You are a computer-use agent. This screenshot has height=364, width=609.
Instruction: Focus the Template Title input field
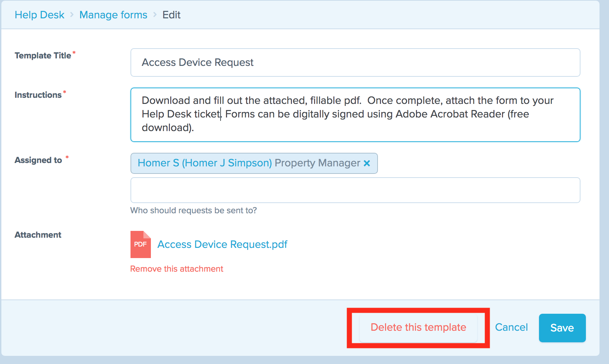tap(355, 62)
